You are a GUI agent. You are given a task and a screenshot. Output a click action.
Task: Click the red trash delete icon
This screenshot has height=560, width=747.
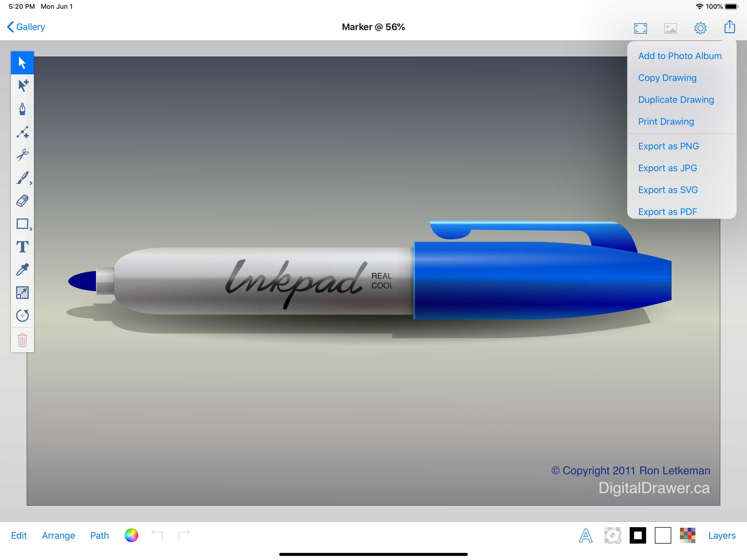(x=22, y=340)
